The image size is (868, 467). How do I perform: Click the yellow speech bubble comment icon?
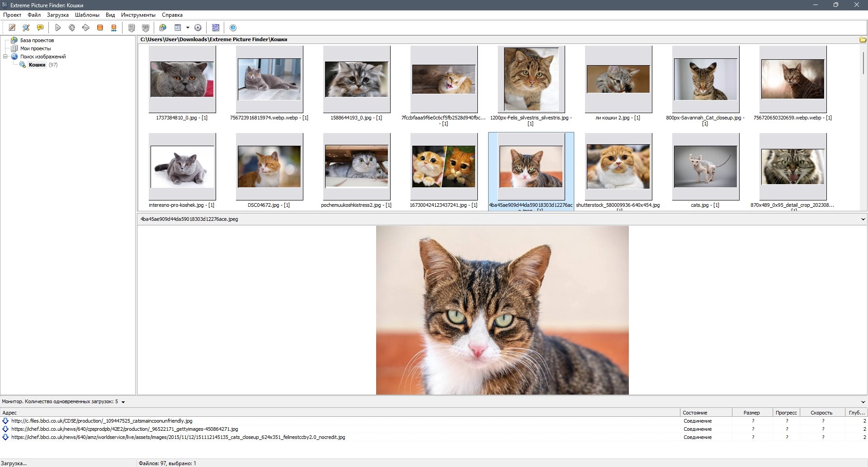40,28
